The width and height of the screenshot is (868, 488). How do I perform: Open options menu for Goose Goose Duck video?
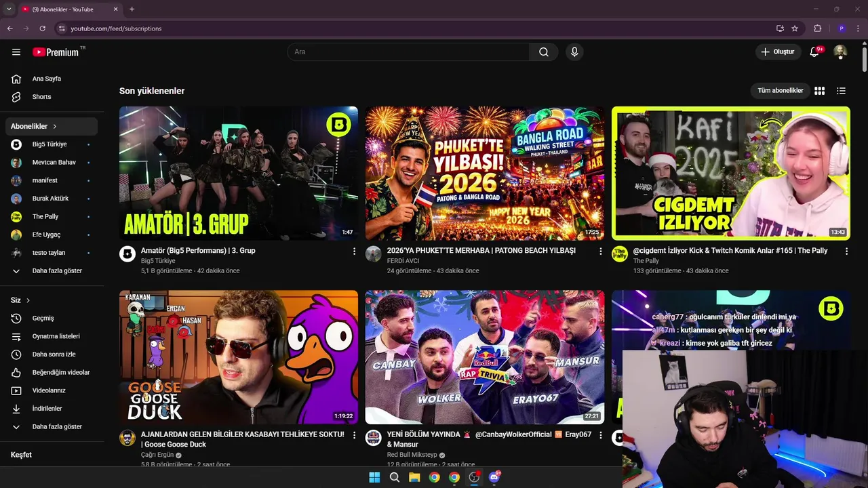[x=354, y=435]
